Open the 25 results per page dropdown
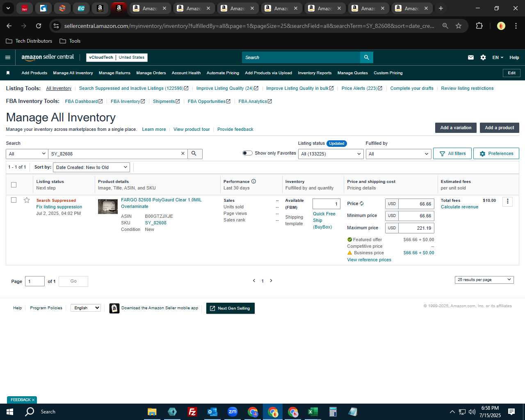Image resolution: width=525 pixels, height=420 pixels. click(484, 280)
